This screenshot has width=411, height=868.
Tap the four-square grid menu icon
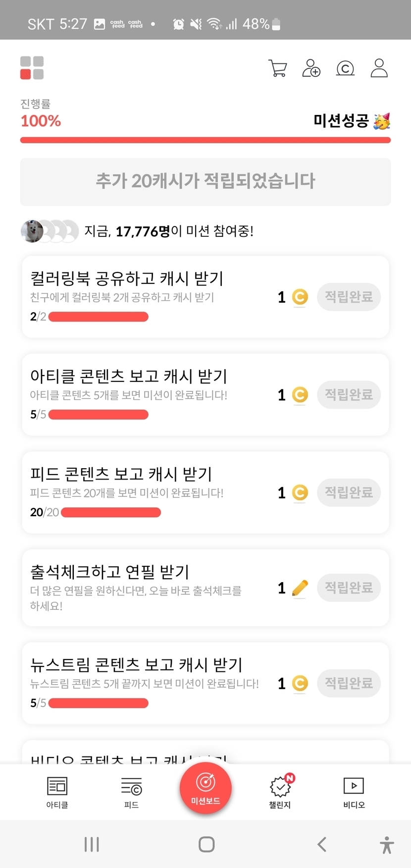coord(32,68)
